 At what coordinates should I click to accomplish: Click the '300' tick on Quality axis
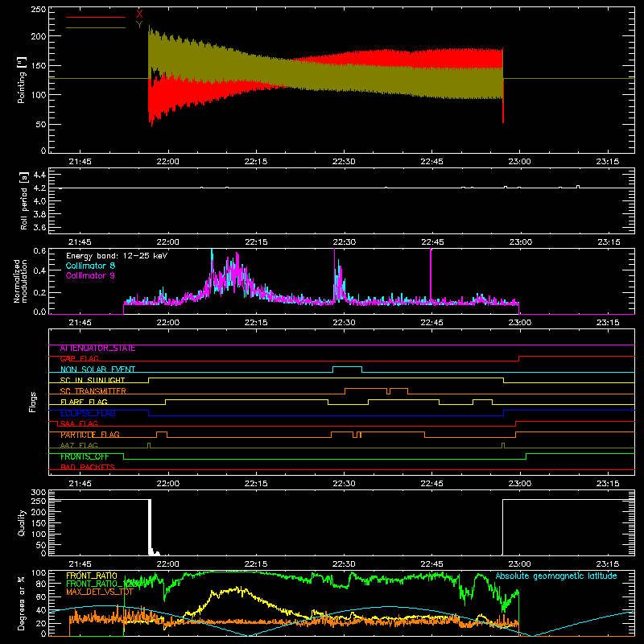[39, 493]
